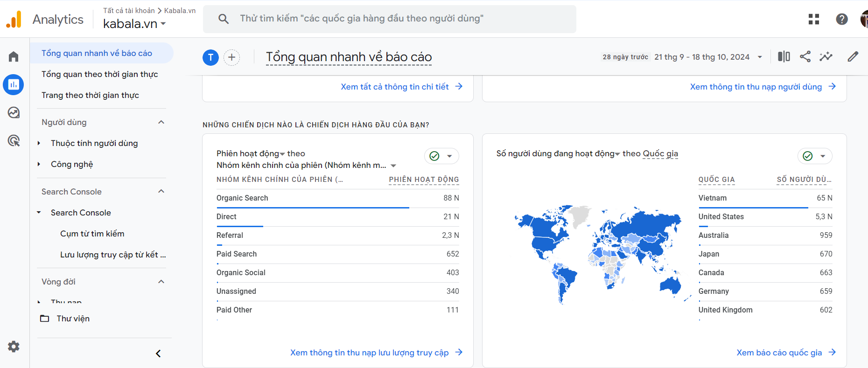The width and height of the screenshot is (868, 368).
Task: Open the Home icon in left rail
Action: [x=14, y=57]
